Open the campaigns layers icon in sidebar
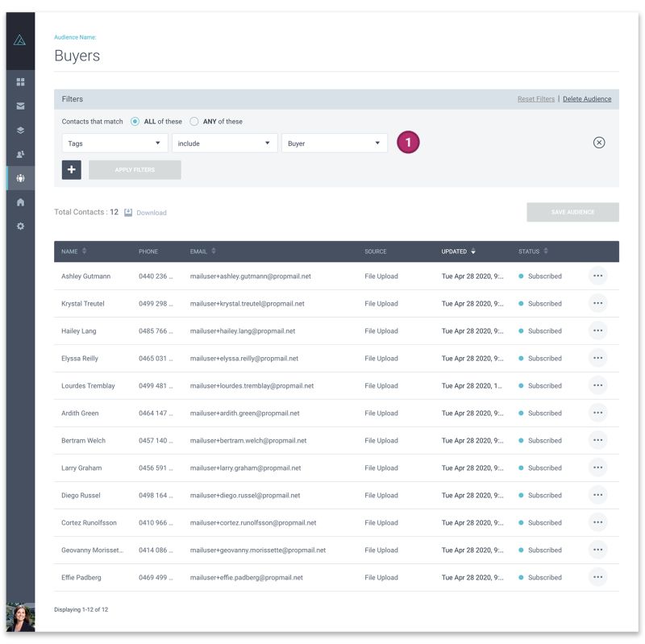Image resolution: width=645 pixels, height=644 pixels. point(20,128)
